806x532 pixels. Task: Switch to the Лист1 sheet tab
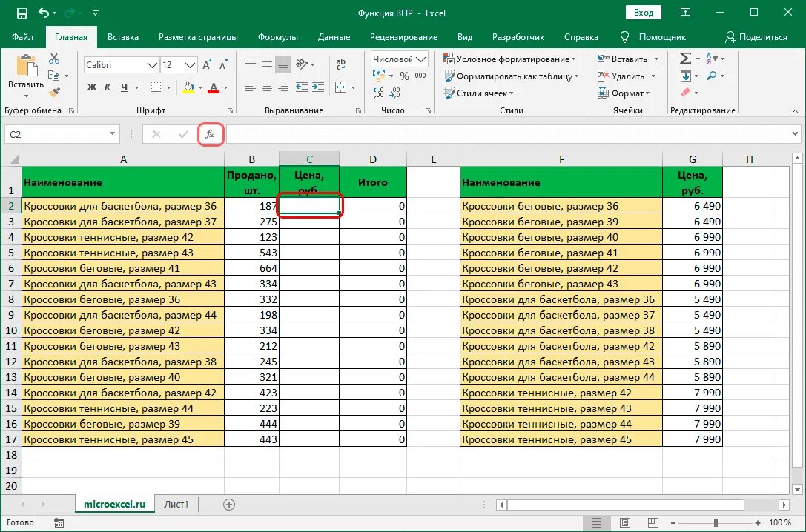coord(176,505)
